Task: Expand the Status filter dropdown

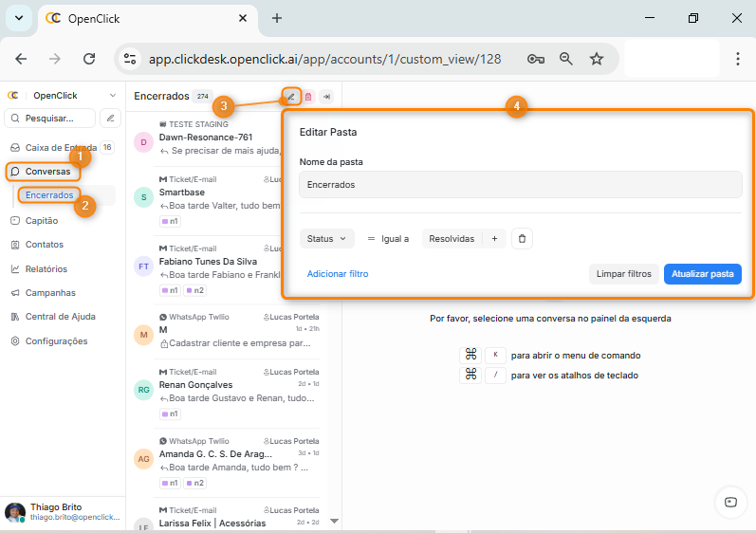Action: (327, 239)
